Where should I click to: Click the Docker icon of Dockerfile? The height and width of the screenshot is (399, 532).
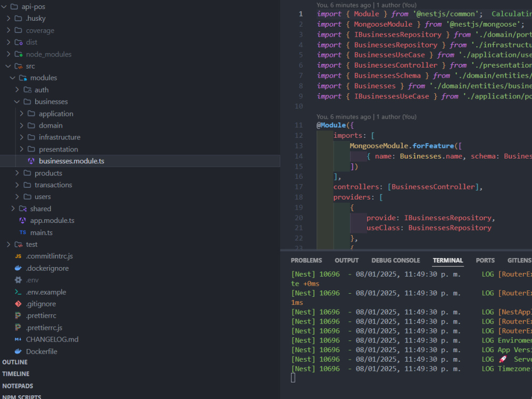pos(18,351)
